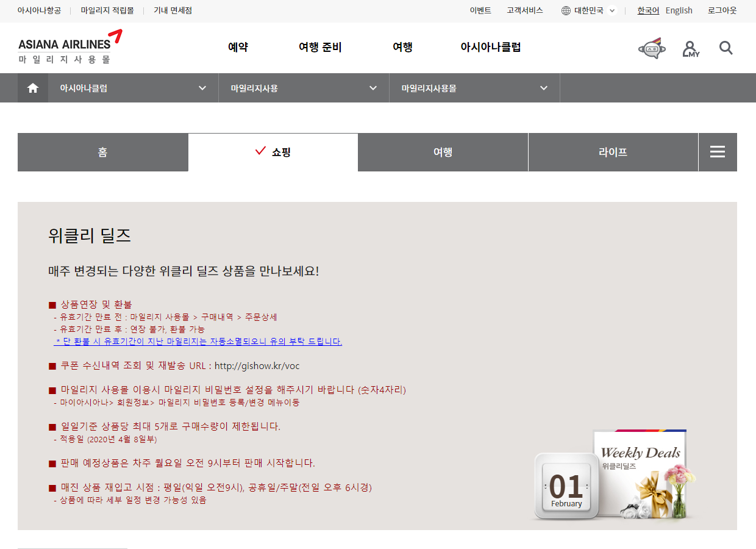Click the 매진 상품 재입고 시점 notice
The height and width of the screenshot is (549, 756).
[x=210, y=487]
